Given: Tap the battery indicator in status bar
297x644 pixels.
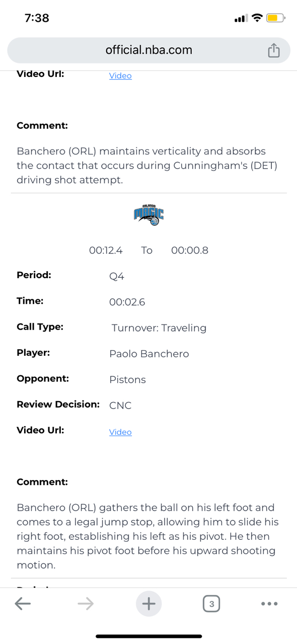Looking at the screenshot, I should [275, 18].
